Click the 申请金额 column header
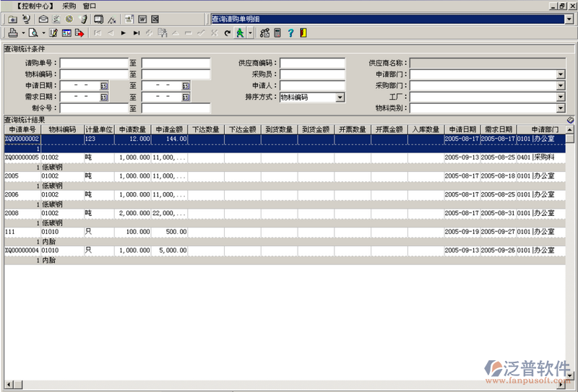This screenshot has width=578, height=392. coord(169,130)
